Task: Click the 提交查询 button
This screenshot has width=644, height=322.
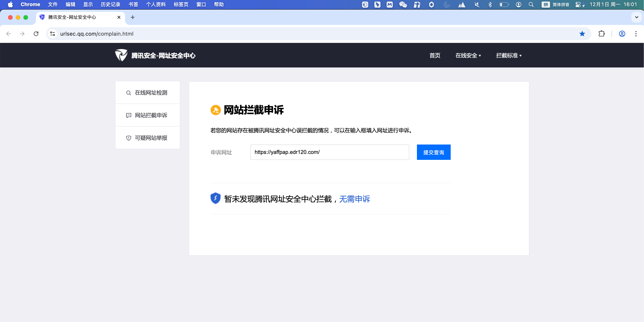Action: tap(433, 152)
